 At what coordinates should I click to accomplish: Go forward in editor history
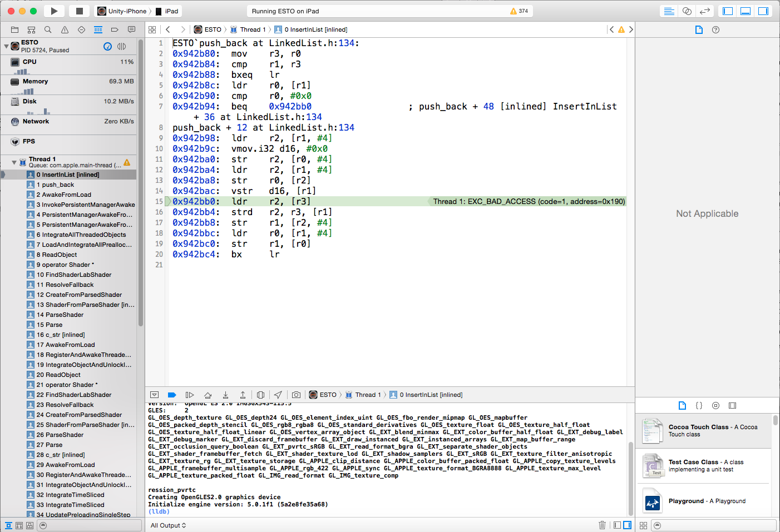coord(182,29)
